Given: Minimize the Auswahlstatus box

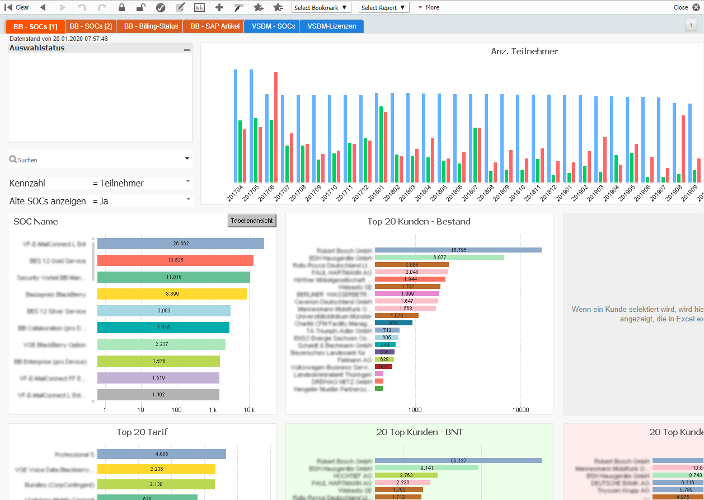Looking at the screenshot, I should point(188,47).
